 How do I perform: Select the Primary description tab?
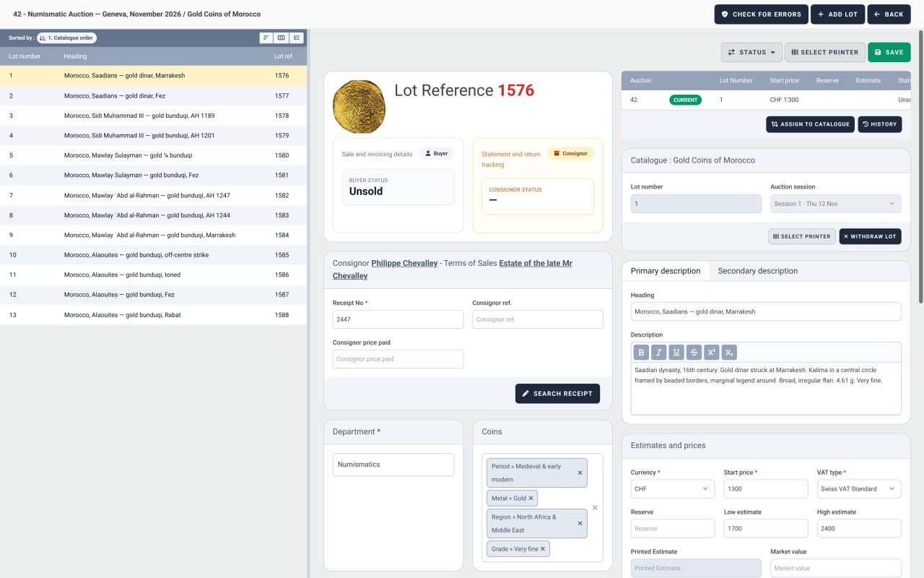(x=666, y=271)
